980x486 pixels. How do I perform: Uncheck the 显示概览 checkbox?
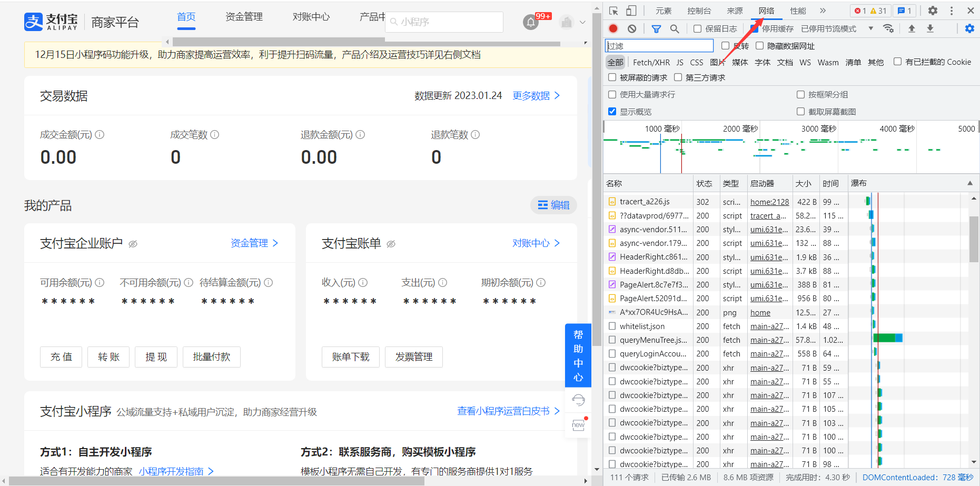pos(612,112)
